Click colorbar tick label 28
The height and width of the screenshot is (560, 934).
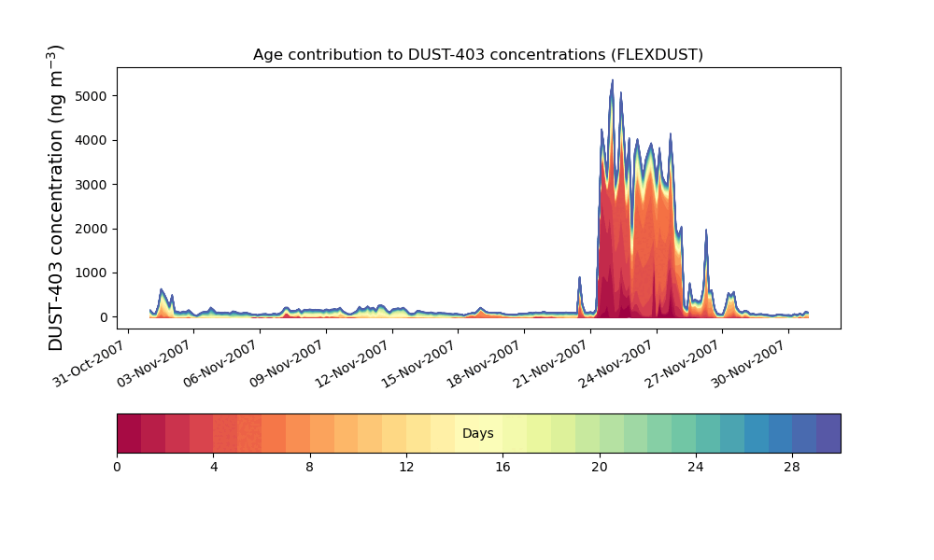pos(792,468)
